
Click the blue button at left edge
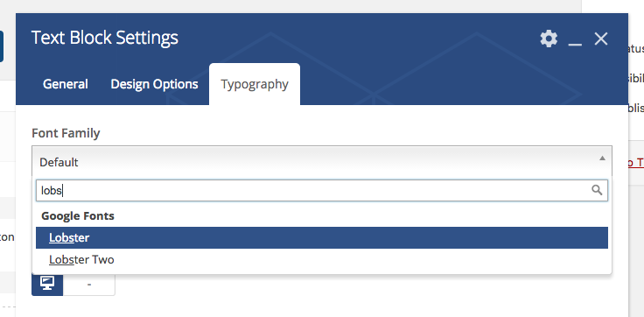pyautogui.click(x=2, y=47)
